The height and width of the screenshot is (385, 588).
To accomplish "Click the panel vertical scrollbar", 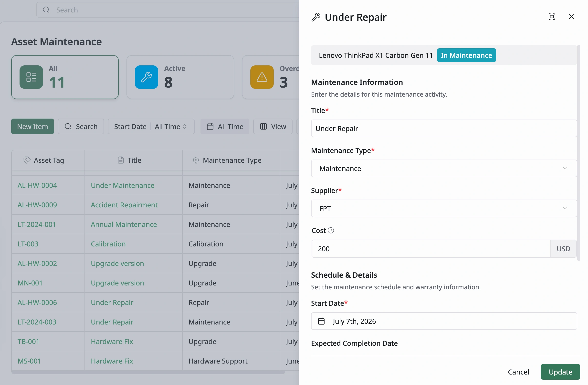I will [x=578, y=153].
